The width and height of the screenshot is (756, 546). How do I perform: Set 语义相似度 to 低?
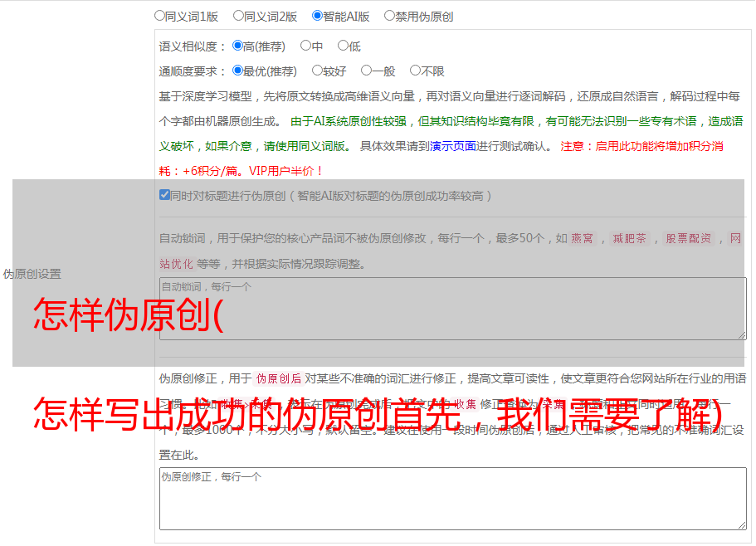pyautogui.click(x=343, y=46)
